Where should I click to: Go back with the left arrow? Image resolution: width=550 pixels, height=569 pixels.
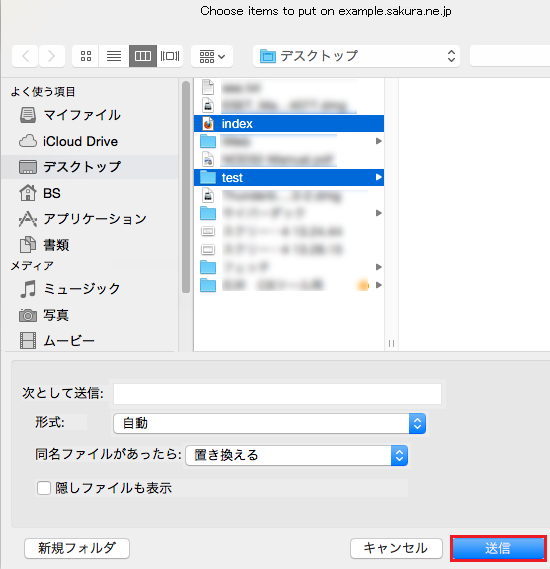pyautogui.click(x=25, y=56)
